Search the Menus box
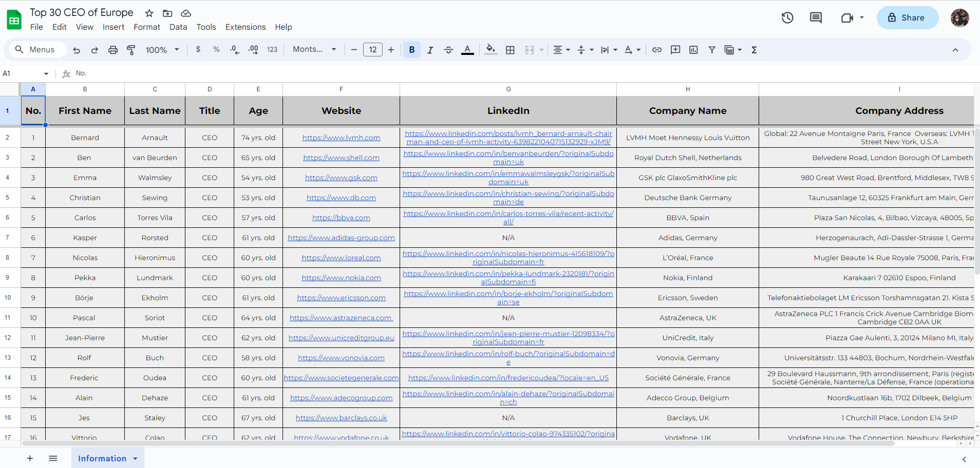 [x=38, y=50]
